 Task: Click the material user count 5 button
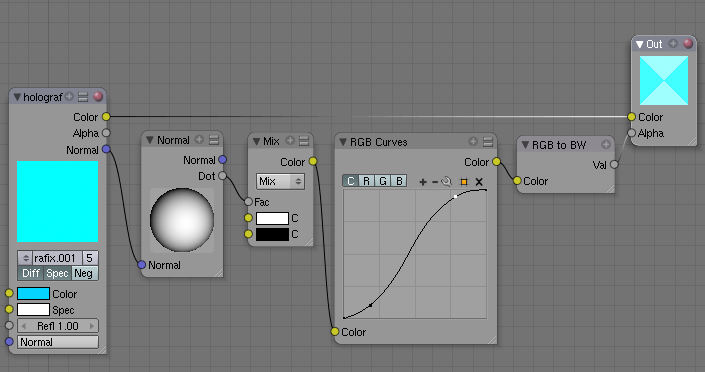coord(90,258)
